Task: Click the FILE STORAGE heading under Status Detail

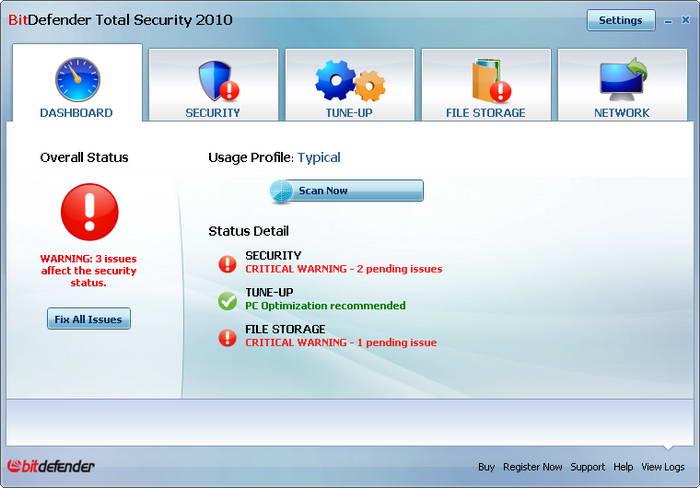Action: point(285,329)
